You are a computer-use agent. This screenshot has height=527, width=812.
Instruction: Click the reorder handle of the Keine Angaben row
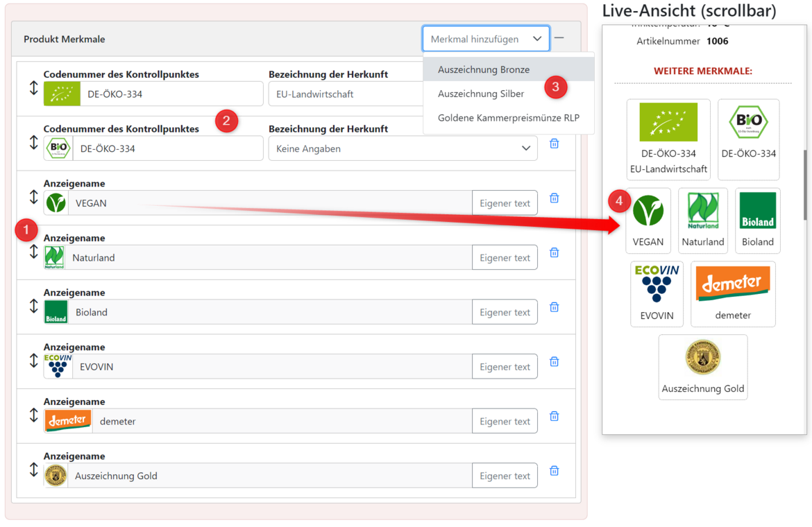[34, 142]
